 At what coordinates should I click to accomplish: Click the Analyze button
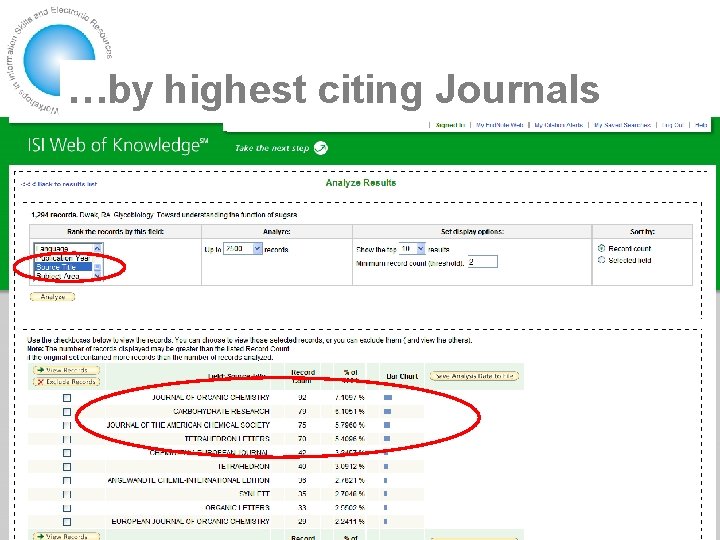(52, 297)
